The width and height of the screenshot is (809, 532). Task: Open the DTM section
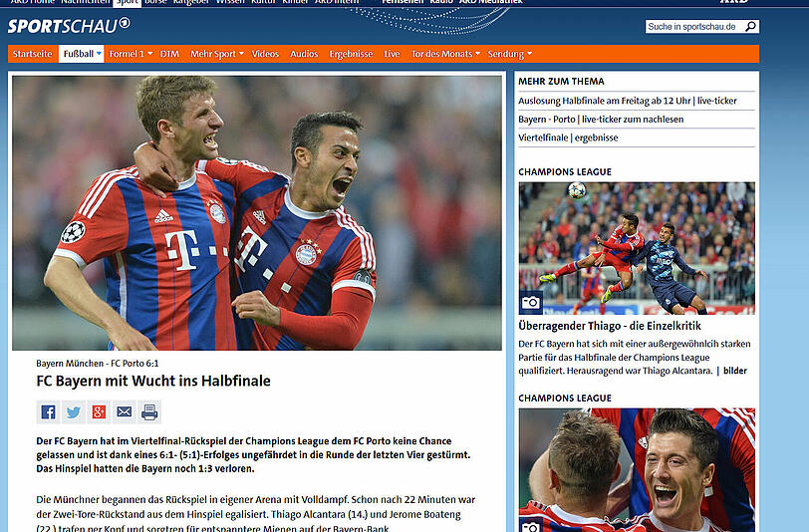point(169,54)
